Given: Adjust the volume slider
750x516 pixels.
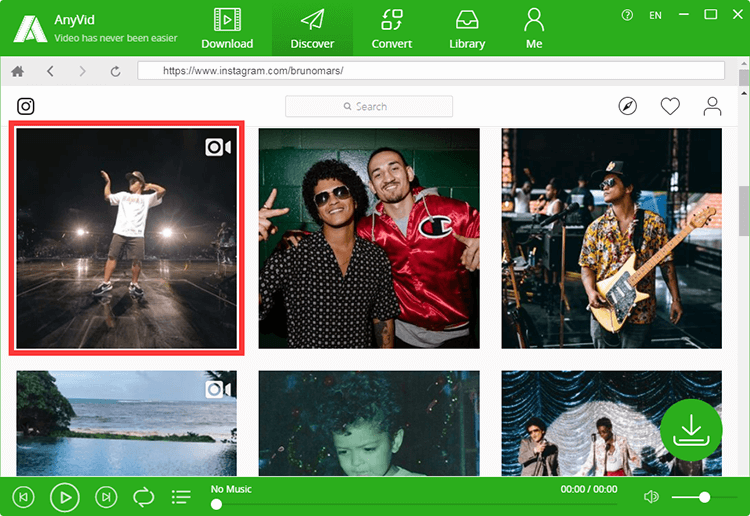Looking at the screenshot, I should click(704, 497).
